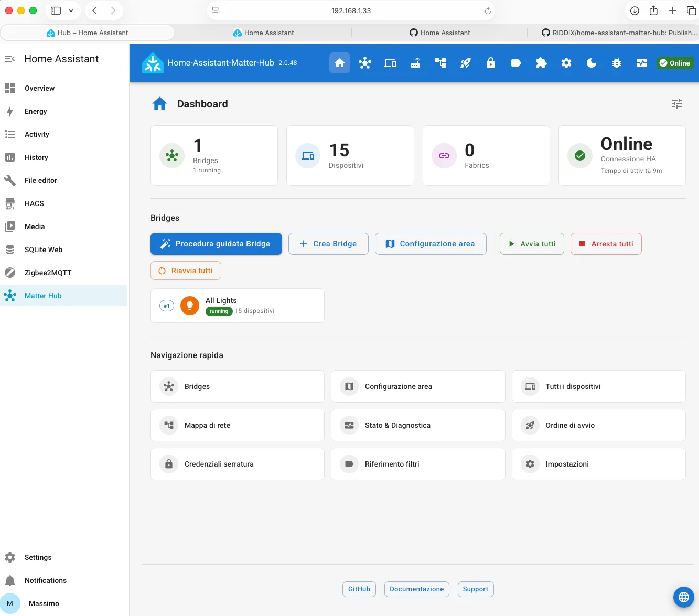Open the home Dashboard icon in toolbar
This screenshot has width=699, height=616.
click(340, 63)
